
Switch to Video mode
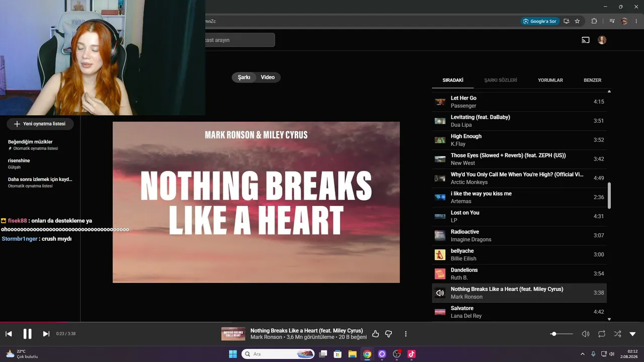268,77
